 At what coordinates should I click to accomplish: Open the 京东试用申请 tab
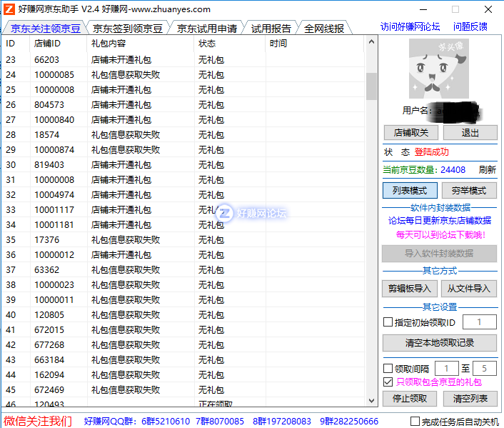coord(207,29)
